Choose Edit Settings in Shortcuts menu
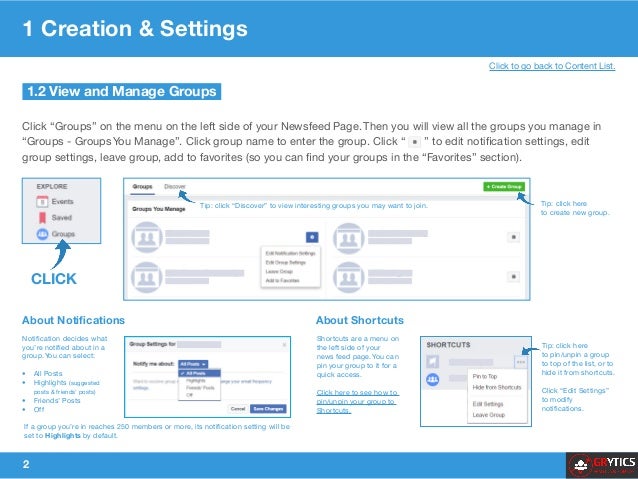 pyautogui.click(x=488, y=404)
